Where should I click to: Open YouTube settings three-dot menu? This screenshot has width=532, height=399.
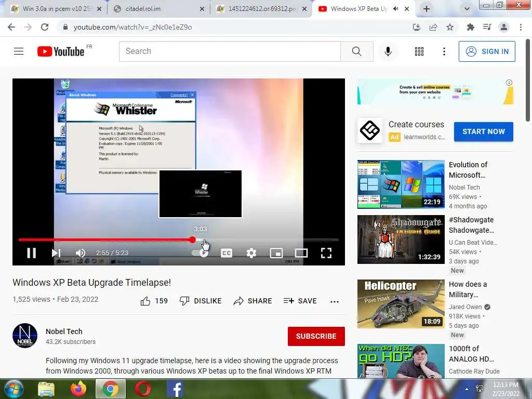(444, 51)
